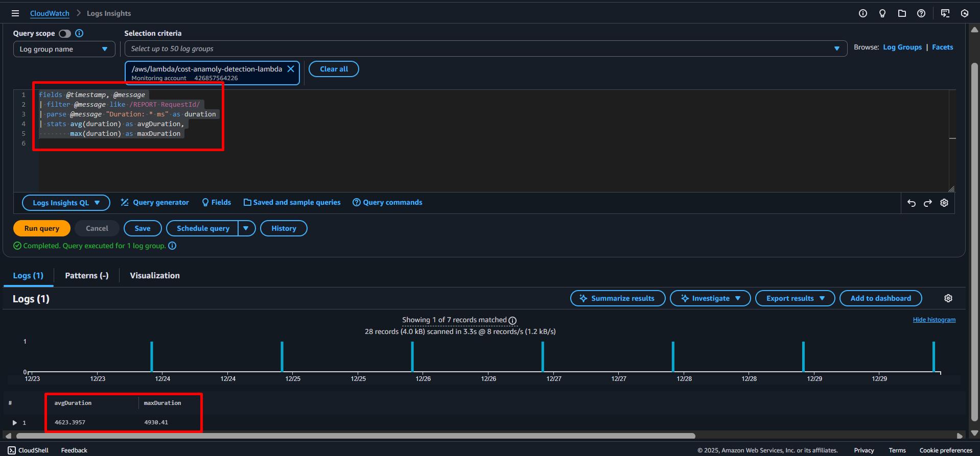Toggle the Query scope switch
The image size is (980, 456).
click(65, 33)
